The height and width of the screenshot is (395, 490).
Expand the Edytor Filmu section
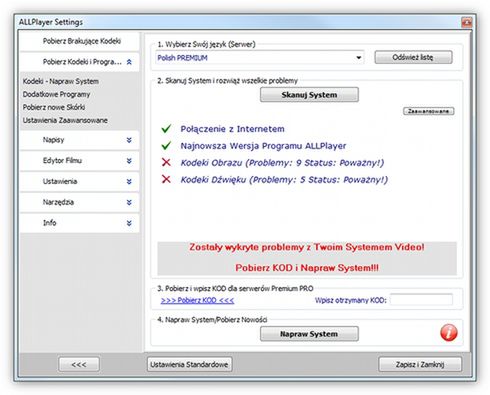(x=129, y=161)
